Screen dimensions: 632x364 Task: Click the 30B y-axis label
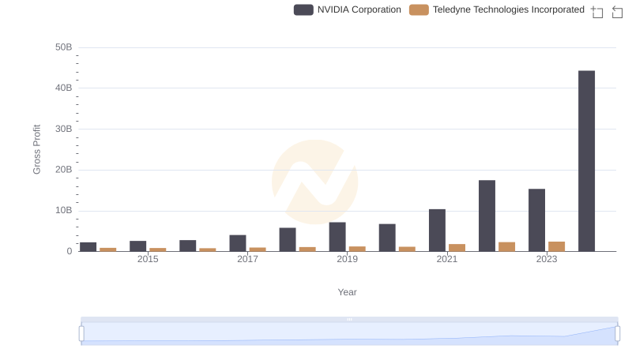[64, 129]
